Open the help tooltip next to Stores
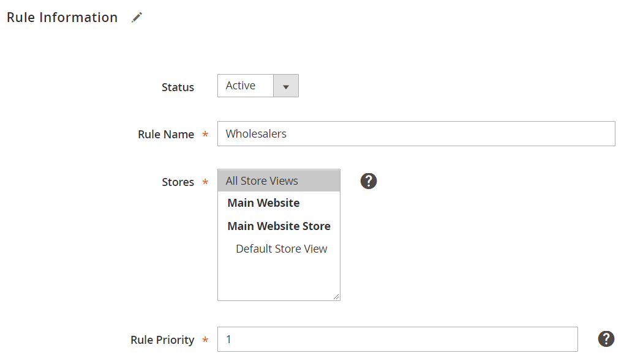Viewport: 624px width, 364px height. coord(369,181)
